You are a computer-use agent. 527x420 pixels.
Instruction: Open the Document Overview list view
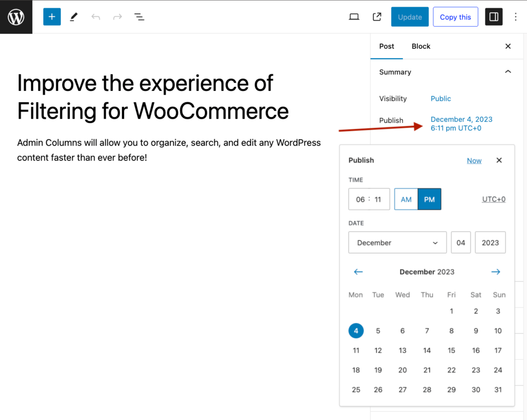tap(139, 16)
